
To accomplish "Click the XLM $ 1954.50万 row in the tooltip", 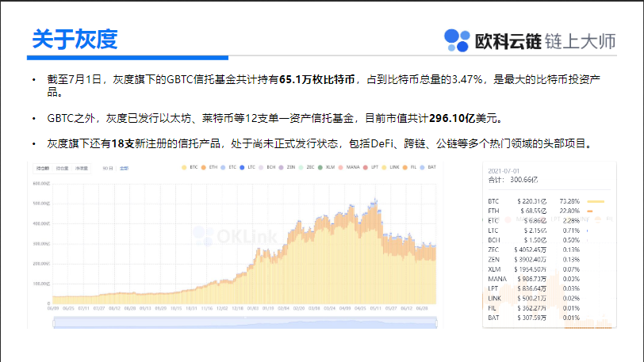I will point(534,269).
